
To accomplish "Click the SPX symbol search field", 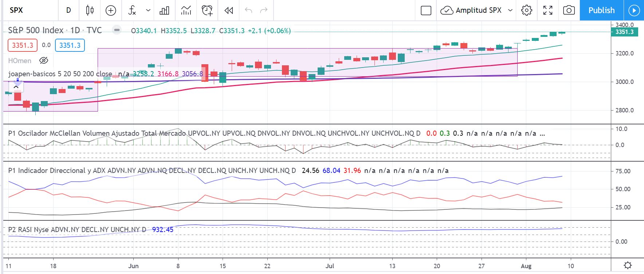I will (x=29, y=11).
